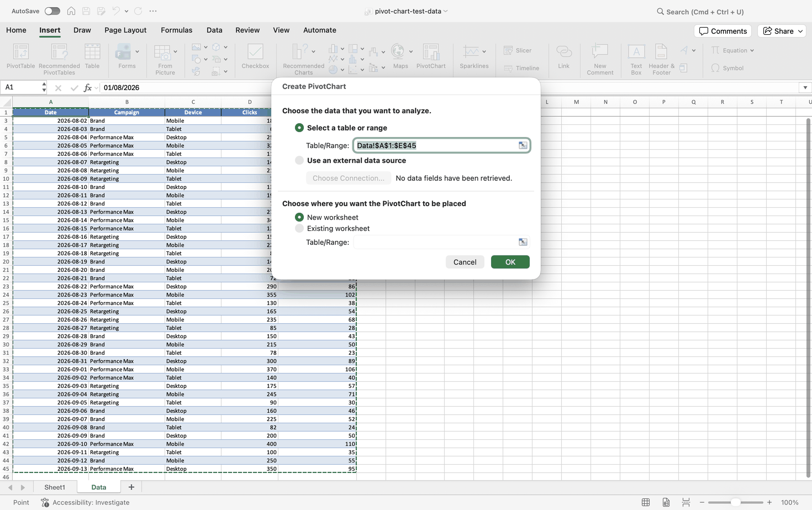812x510 pixels.
Task: Click OK in Create PivotChart dialog
Action: click(510, 262)
